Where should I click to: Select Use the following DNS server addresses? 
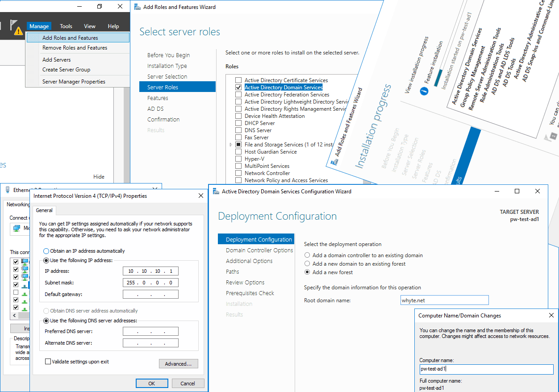coord(46,321)
